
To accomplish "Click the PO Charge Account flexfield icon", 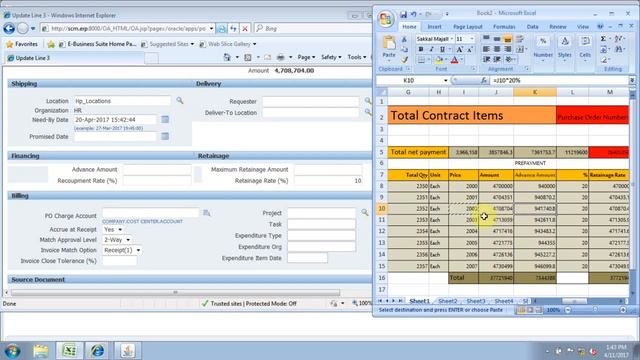I will pyautogui.click(x=207, y=213).
